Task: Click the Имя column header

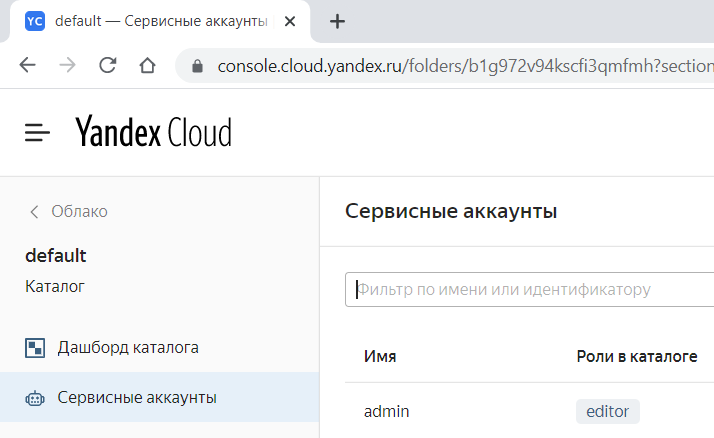Action: tap(380, 357)
